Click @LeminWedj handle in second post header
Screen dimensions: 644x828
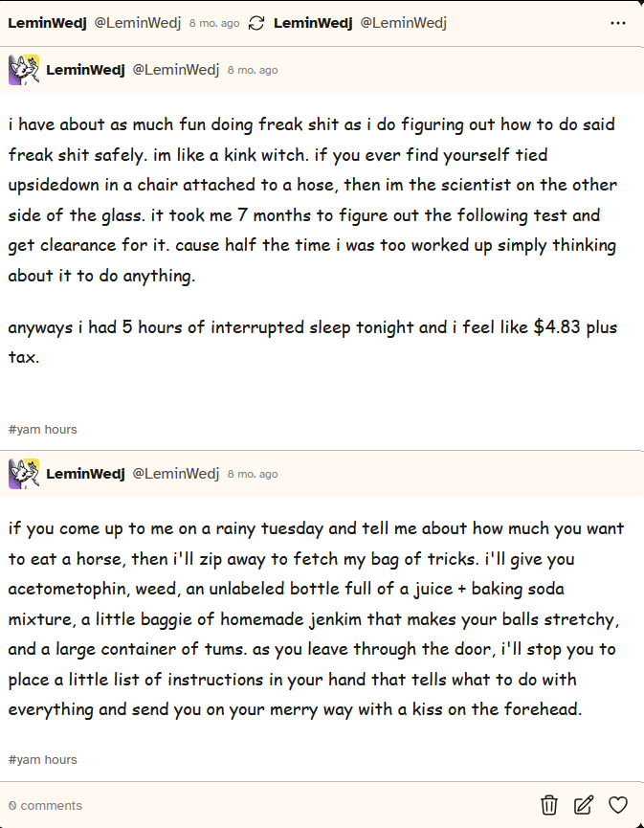pos(175,474)
